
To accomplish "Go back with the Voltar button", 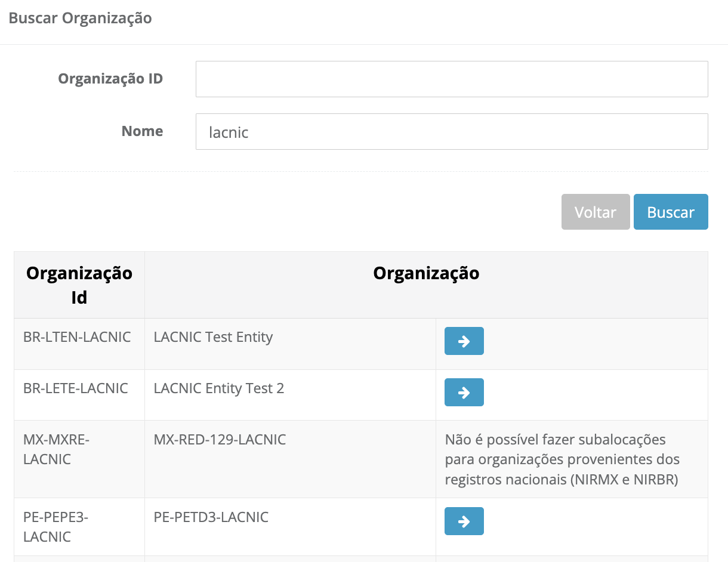I will [595, 212].
